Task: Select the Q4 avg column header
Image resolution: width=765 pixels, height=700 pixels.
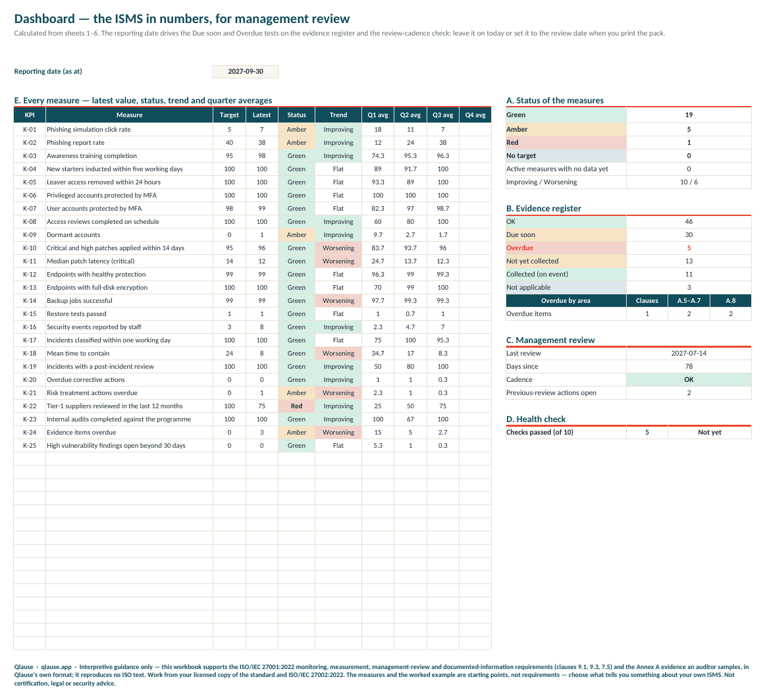Action: pyautogui.click(x=475, y=115)
